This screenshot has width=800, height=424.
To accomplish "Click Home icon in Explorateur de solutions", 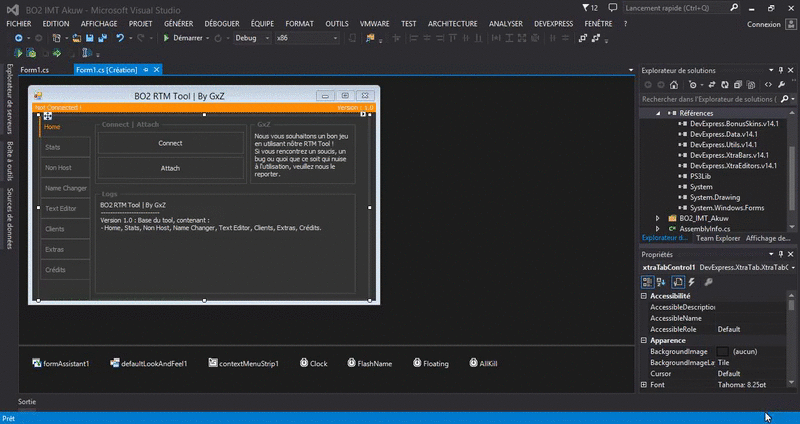I will [674, 85].
